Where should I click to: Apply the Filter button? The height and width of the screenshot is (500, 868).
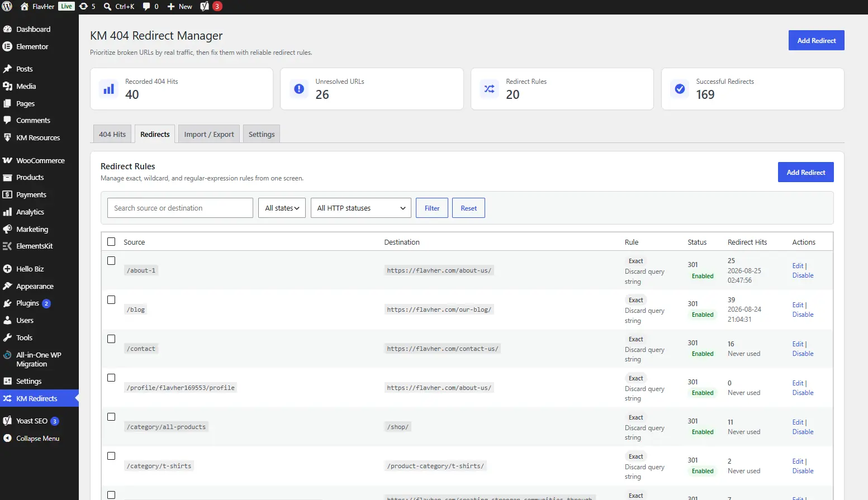click(432, 208)
